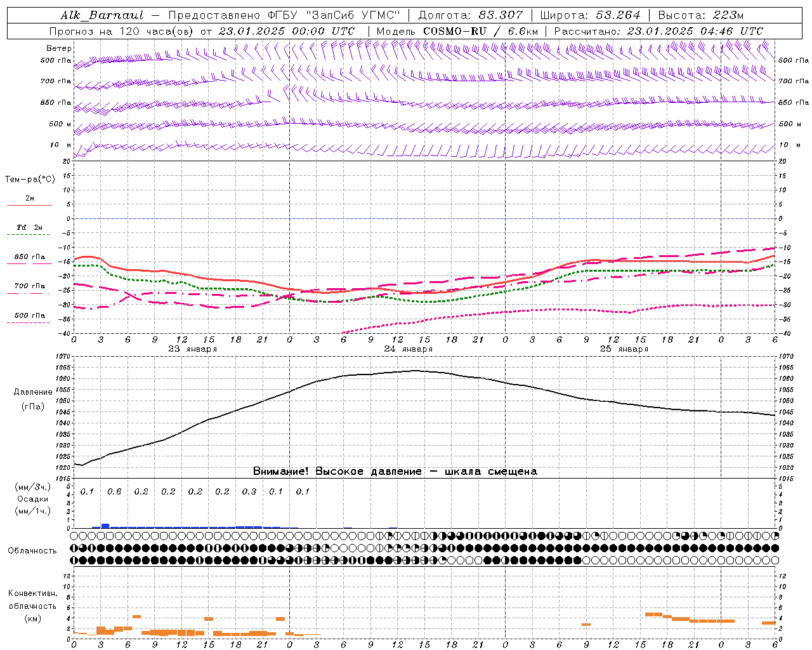Viewport: 812px width, 650px height.
Task: Click the '23 января' date label
Action: click(192, 349)
